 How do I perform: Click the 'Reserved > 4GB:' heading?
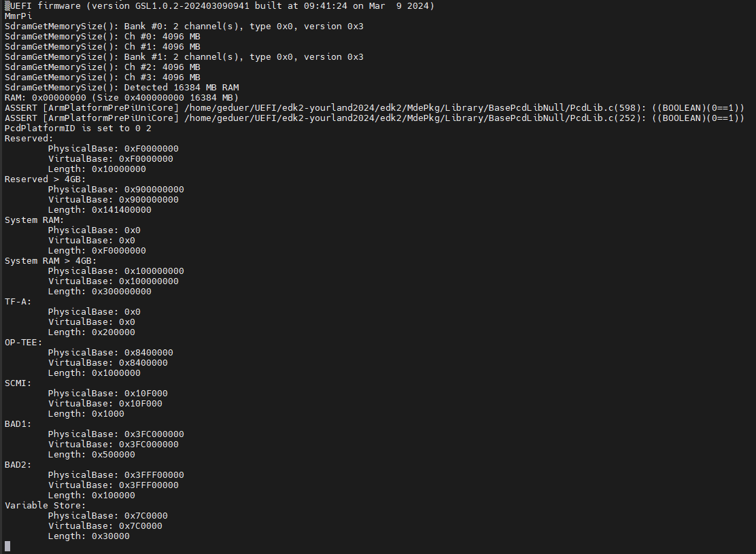tap(46, 179)
